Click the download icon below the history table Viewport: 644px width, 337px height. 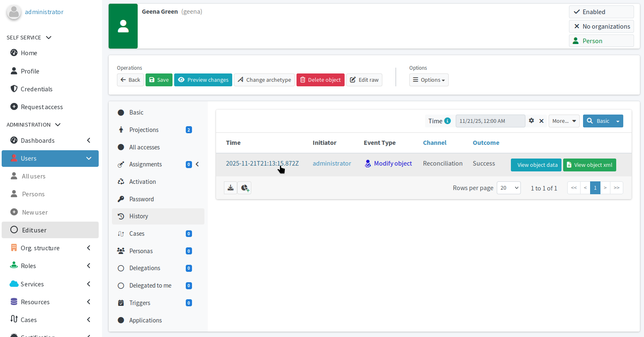(x=231, y=188)
